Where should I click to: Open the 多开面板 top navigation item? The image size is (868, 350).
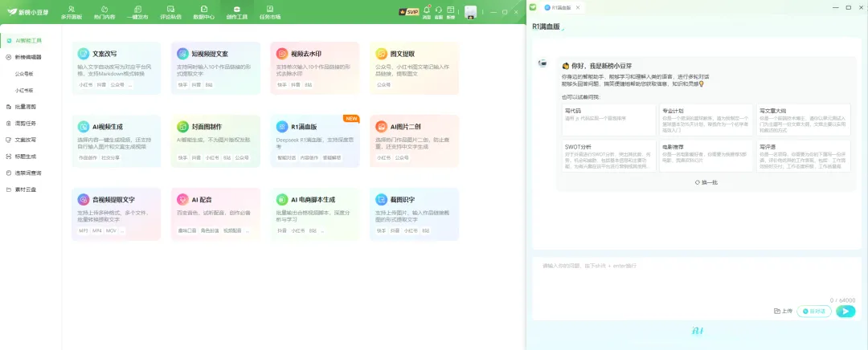coord(72,12)
